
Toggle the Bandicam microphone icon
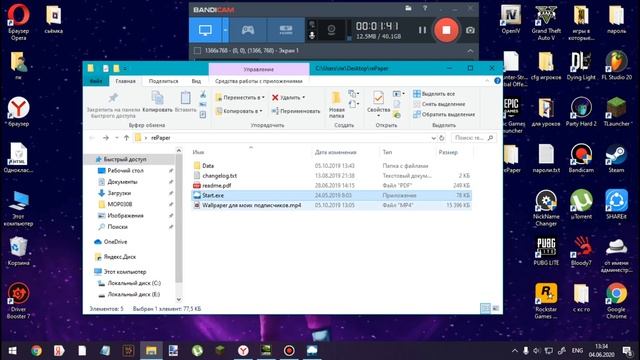[x=312, y=36]
